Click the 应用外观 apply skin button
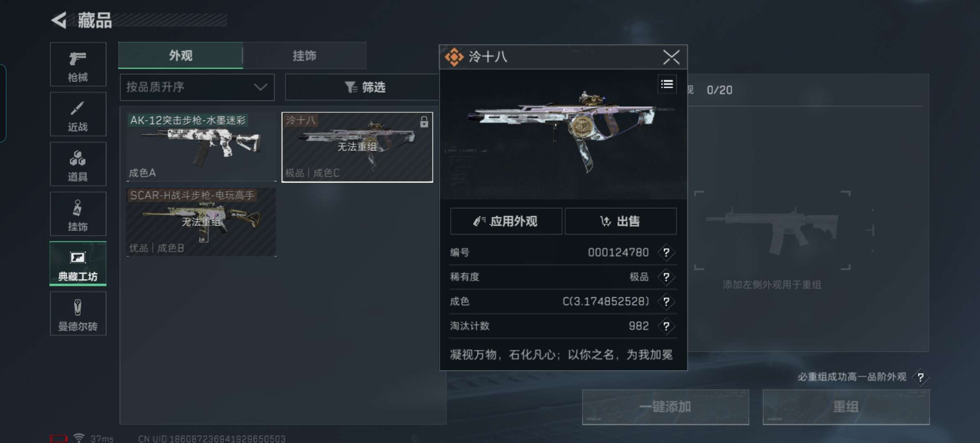The width and height of the screenshot is (980, 443). [506, 221]
